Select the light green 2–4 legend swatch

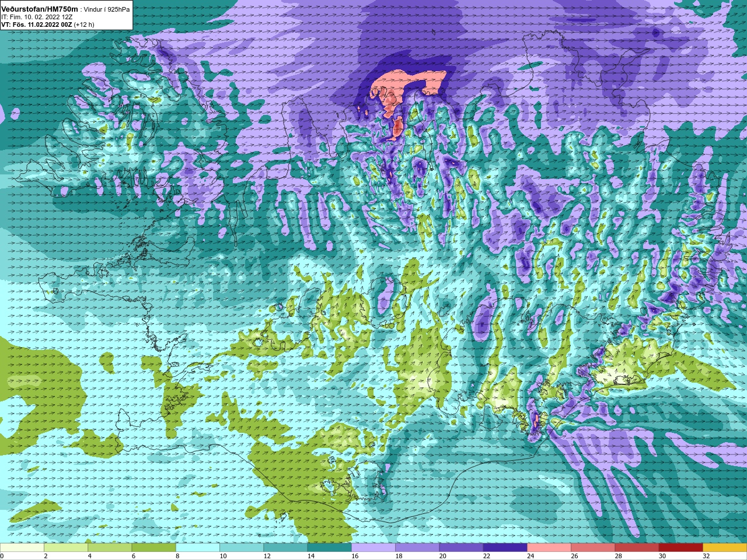[66, 548]
